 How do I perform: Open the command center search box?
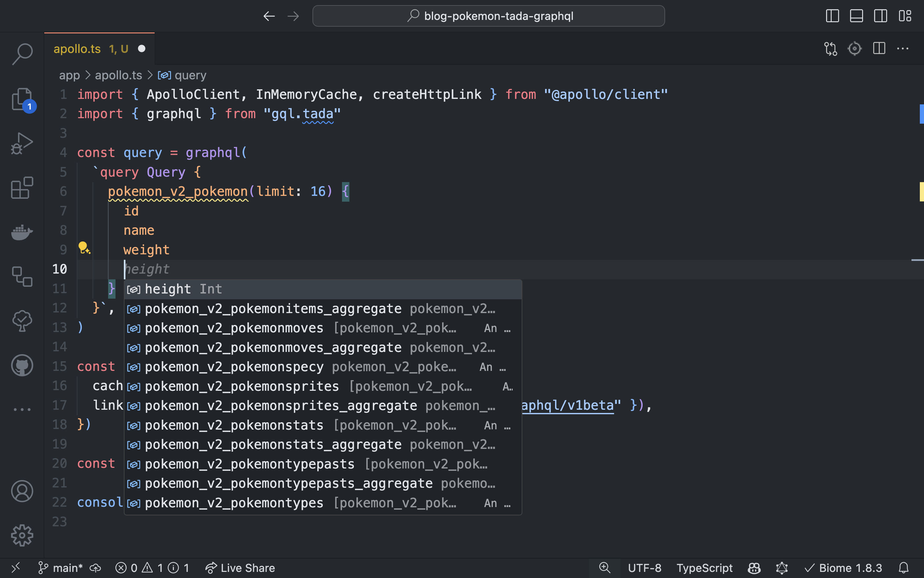[488, 16]
